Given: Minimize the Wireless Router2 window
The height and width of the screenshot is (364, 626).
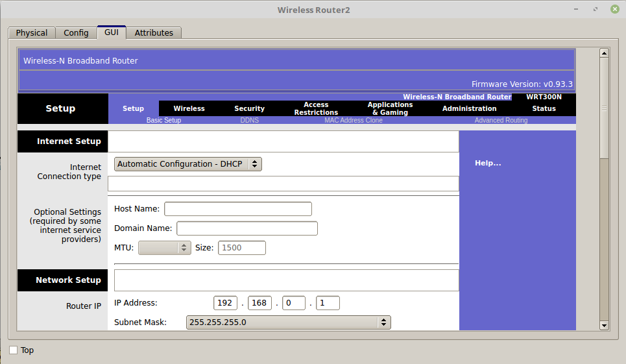Looking at the screenshot, I should tap(576, 9).
